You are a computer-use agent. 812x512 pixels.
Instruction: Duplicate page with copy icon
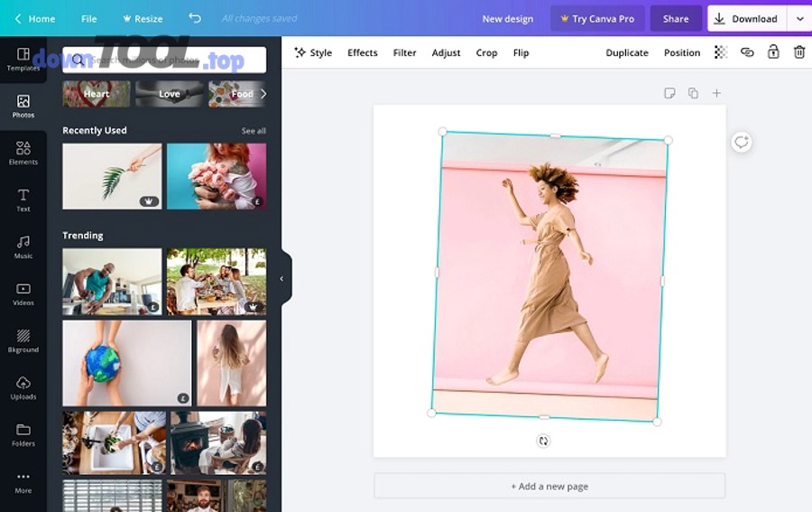(693, 93)
